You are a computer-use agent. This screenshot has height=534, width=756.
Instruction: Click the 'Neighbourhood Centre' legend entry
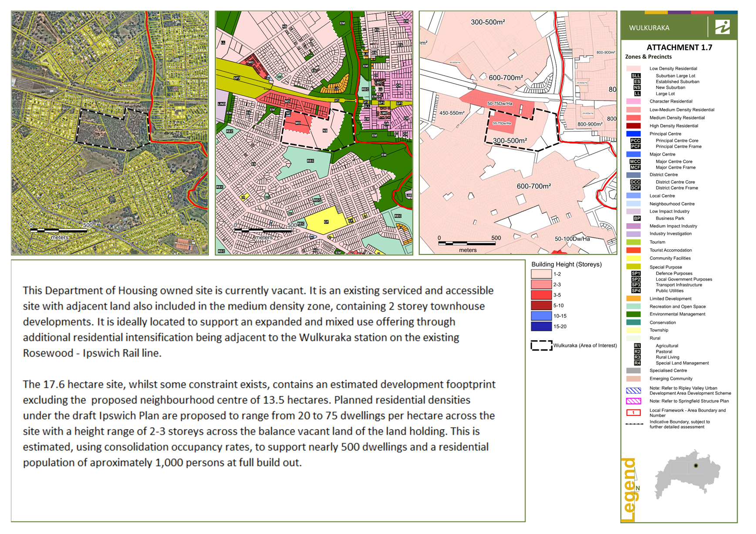point(672,204)
